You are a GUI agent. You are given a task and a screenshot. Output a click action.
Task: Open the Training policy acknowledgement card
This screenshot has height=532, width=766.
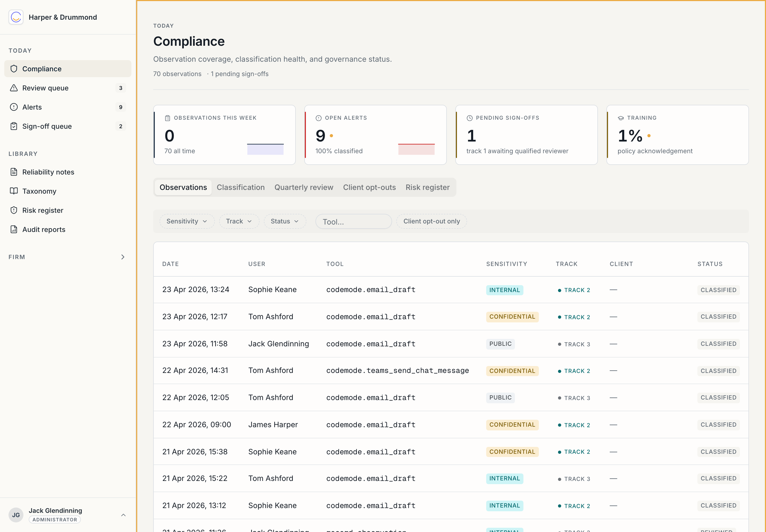677,135
